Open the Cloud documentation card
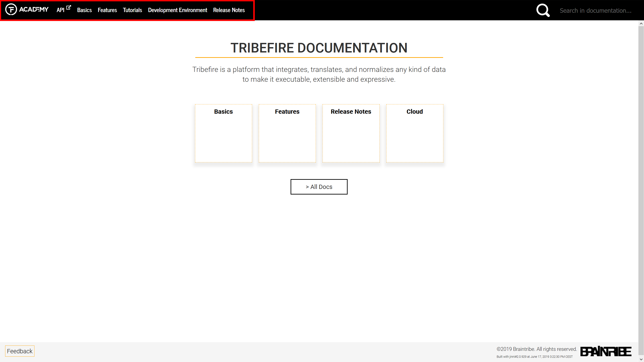 414,133
